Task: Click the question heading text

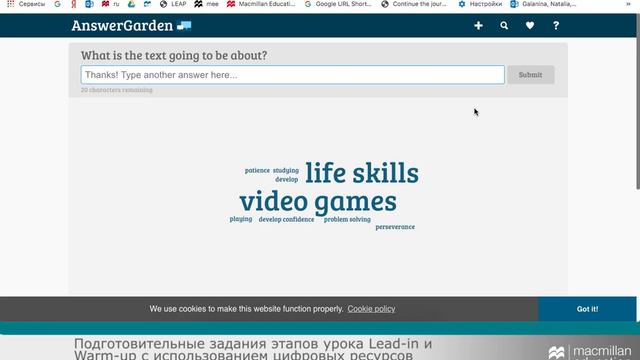Action: click(x=174, y=55)
